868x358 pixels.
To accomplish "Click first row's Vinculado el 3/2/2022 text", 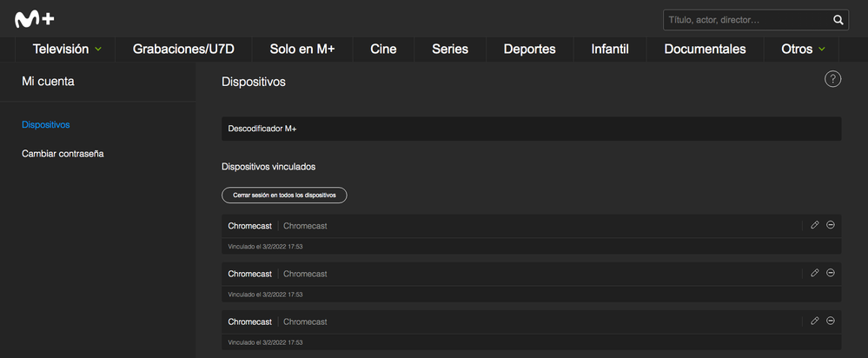I will click(265, 246).
